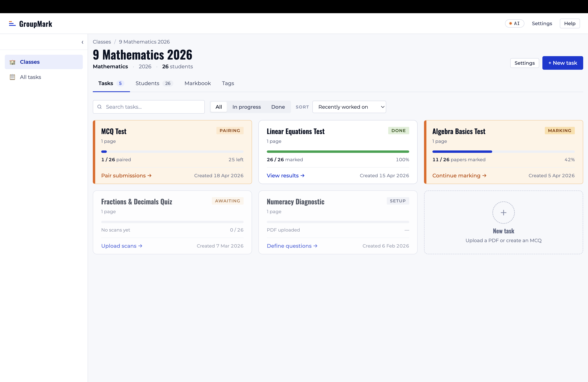588x382 pixels.
Task: Open the Recently worked on sort dropdown
Action: 349,107
